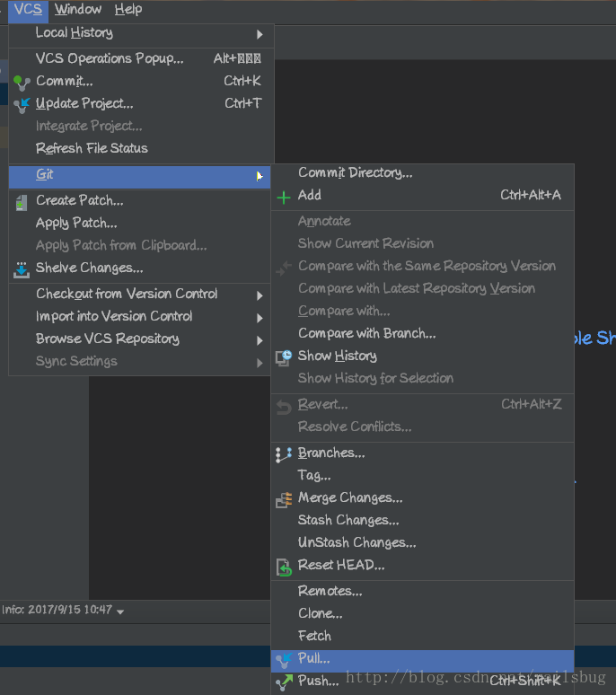Select Fetch menu item
Screen dimensions: 616x695
point(423,636)
